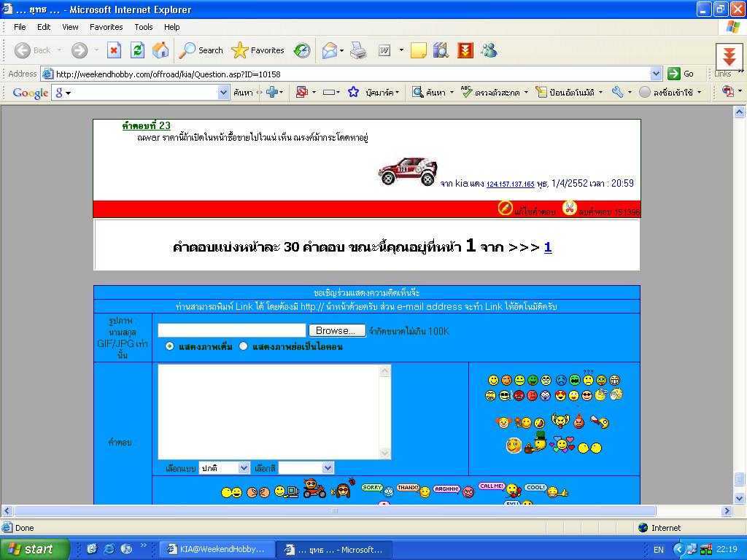Open the Favorites menu
747x560 pixels.
107,27
